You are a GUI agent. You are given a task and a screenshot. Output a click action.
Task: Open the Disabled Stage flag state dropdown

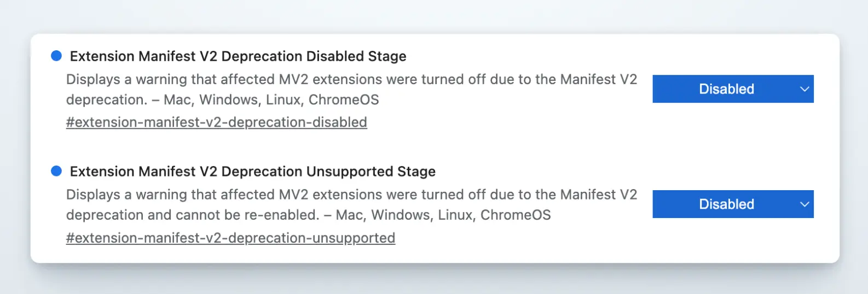pyautogui.click(x=732, y=89)
